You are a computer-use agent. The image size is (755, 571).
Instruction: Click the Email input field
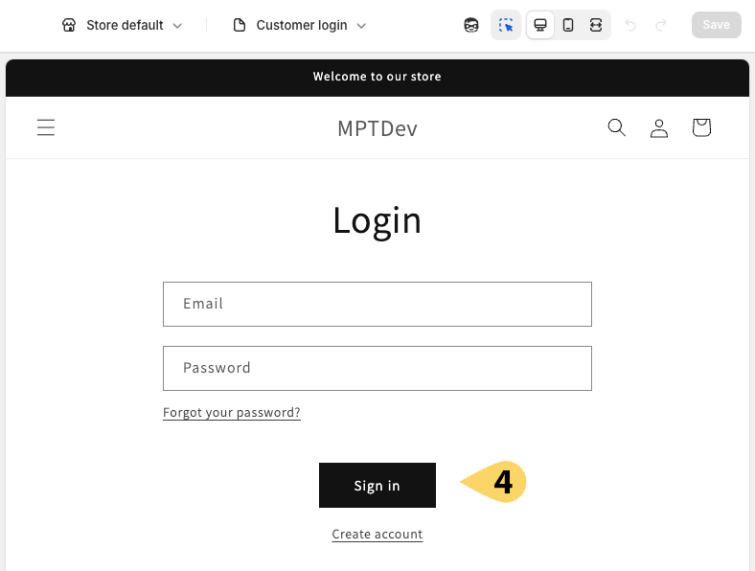[377, 304]
